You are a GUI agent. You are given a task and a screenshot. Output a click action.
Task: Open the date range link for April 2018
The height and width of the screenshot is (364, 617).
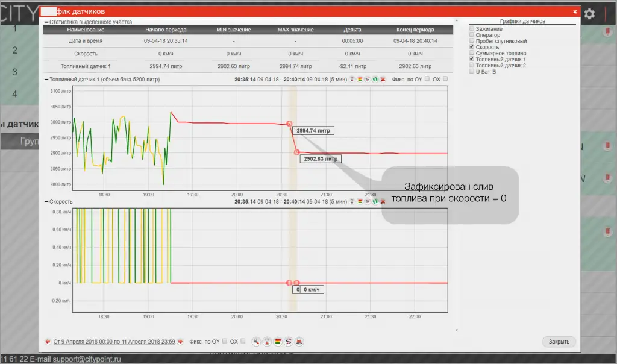pos(114,342)
